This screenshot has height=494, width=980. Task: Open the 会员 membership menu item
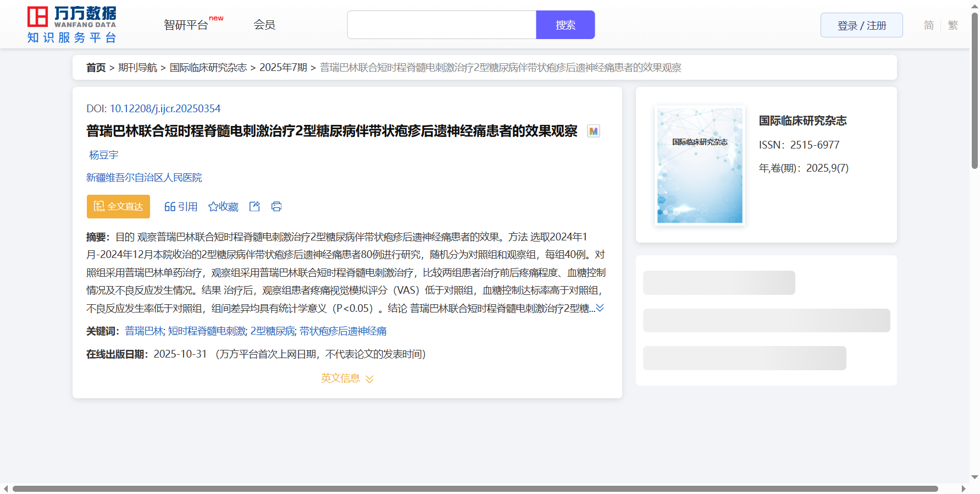click(264, 25)
